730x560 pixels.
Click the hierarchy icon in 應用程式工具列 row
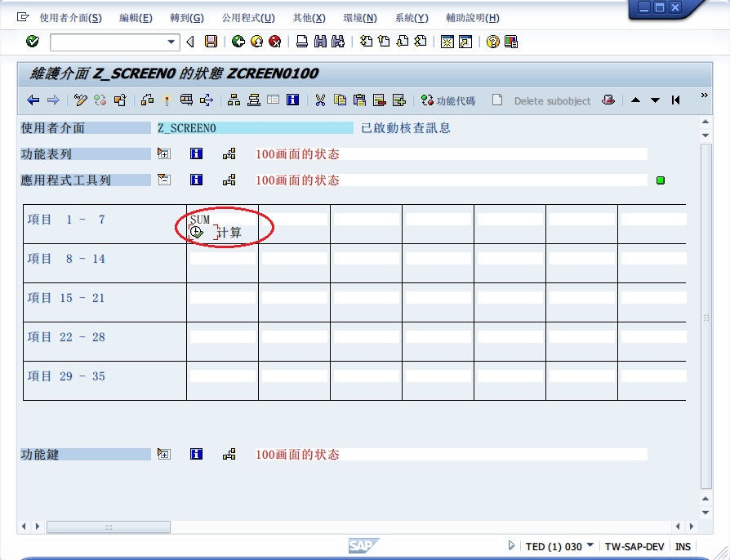(x=229, y=180)
